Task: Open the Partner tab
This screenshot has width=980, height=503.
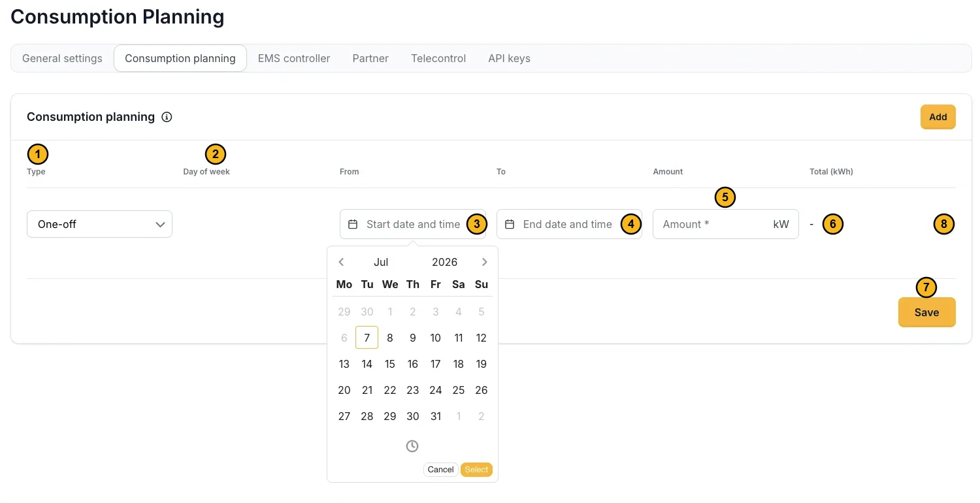Action: point(370,58)
